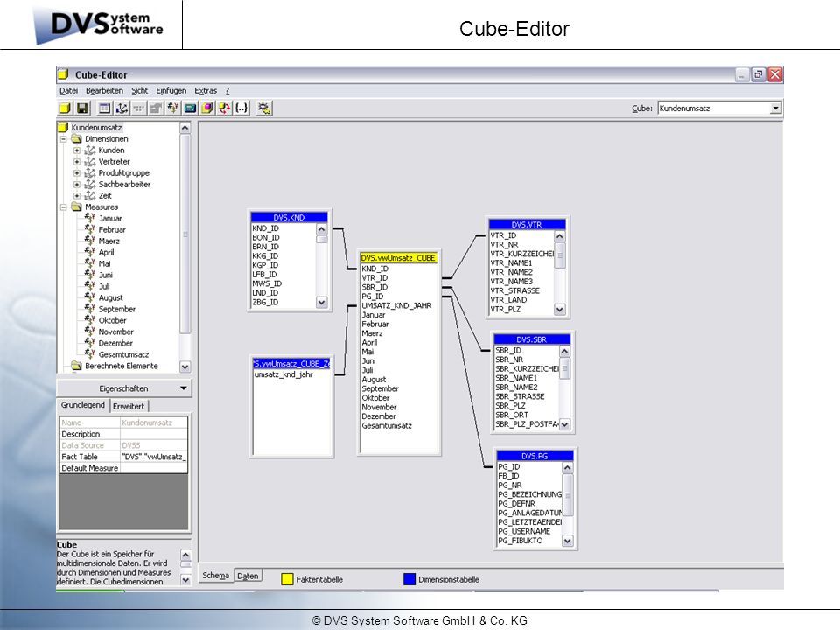Select the DVS.vwUmsatz_CUBE fact table header
The height and width of the screenshot is (630, 840).
click(x=399, y=257)
